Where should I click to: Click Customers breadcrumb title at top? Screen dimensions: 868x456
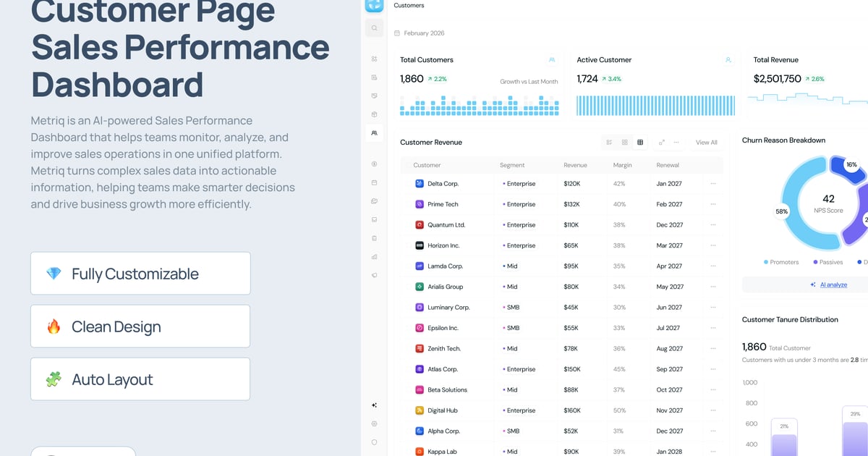pos(409,5)
